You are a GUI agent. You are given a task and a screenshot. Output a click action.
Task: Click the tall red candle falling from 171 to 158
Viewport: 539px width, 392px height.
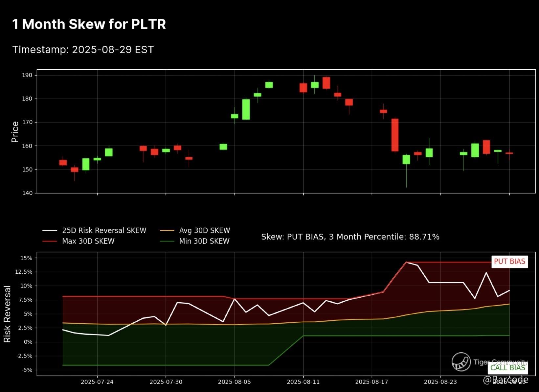click(395, 135)
